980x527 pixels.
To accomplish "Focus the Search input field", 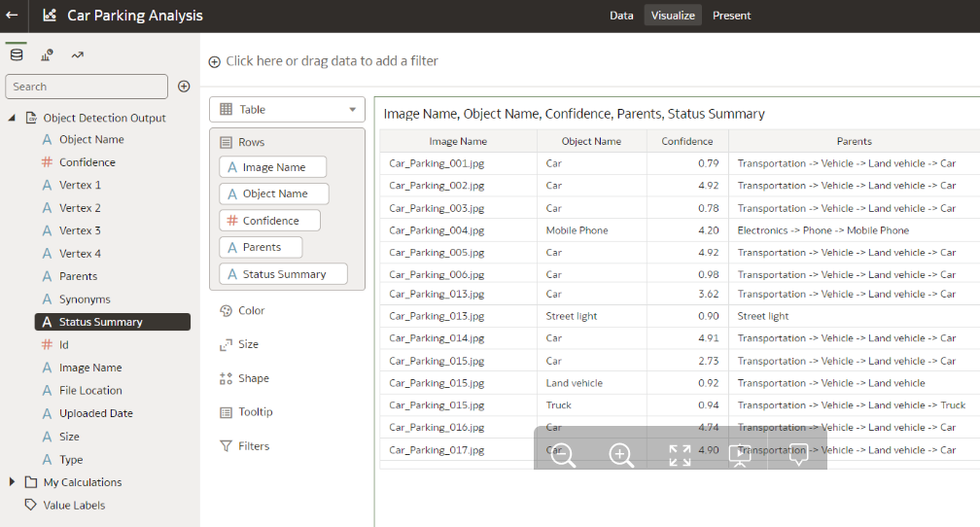I will click(87, 87).
